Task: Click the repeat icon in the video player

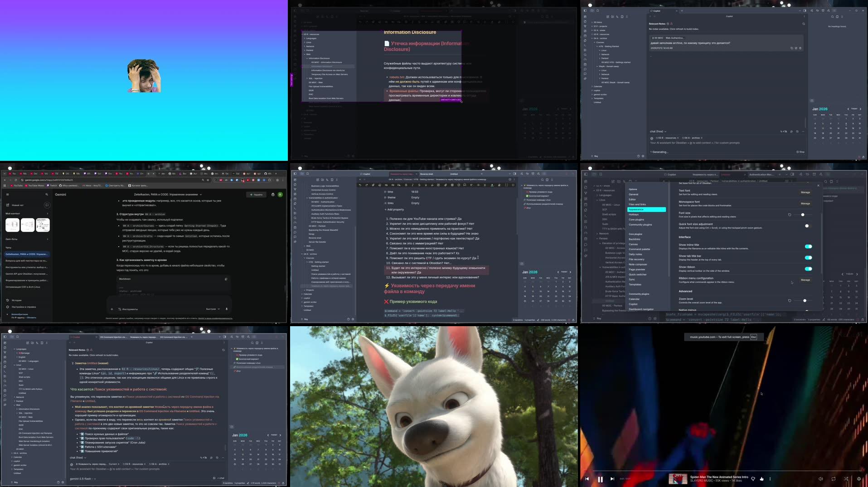Action: click(x=833, y=479)
